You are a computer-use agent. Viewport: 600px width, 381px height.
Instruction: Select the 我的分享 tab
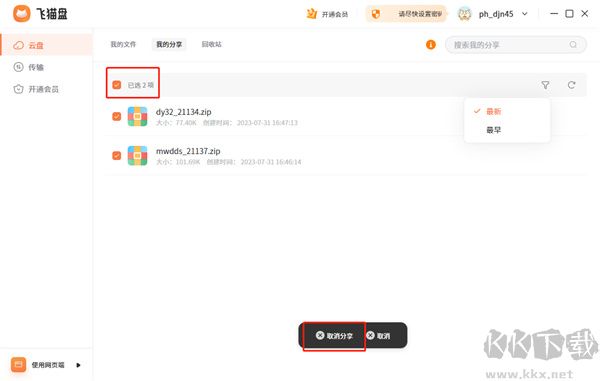point(169,44)
